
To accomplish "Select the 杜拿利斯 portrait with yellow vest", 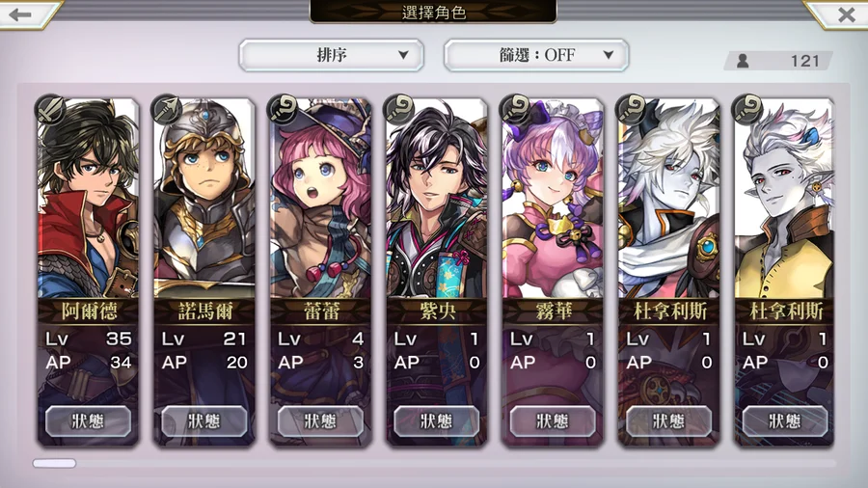I will [784, 200].
